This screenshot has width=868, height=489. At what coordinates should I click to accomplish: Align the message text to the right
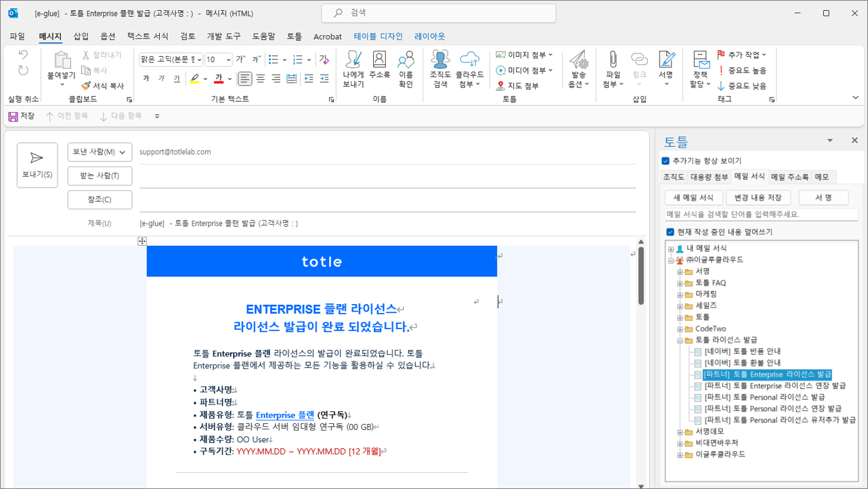pyautogui.click(x=276, y=79)
